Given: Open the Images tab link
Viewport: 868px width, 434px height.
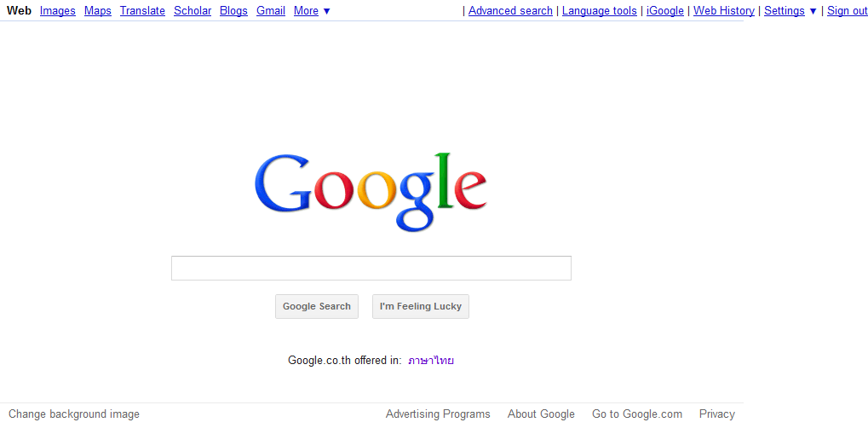Looking at the screenshot, I should point(58,10).
